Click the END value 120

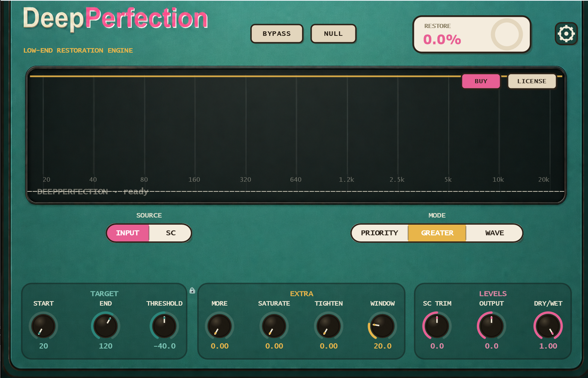point(106,346)
